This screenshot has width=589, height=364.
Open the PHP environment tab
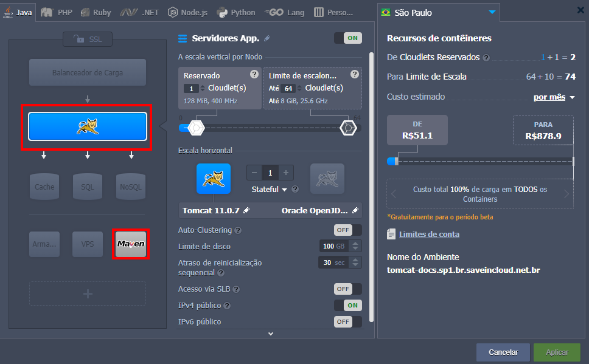(57, 12)
